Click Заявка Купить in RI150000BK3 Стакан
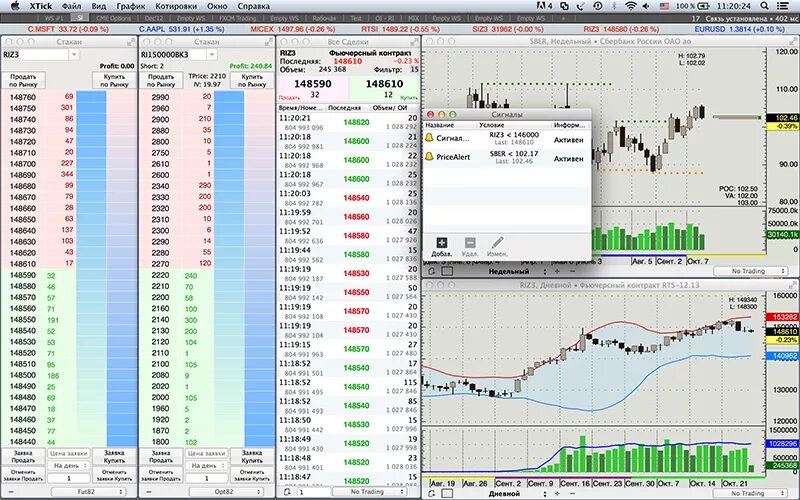800x500 pixels. click(x=252, y=457)
